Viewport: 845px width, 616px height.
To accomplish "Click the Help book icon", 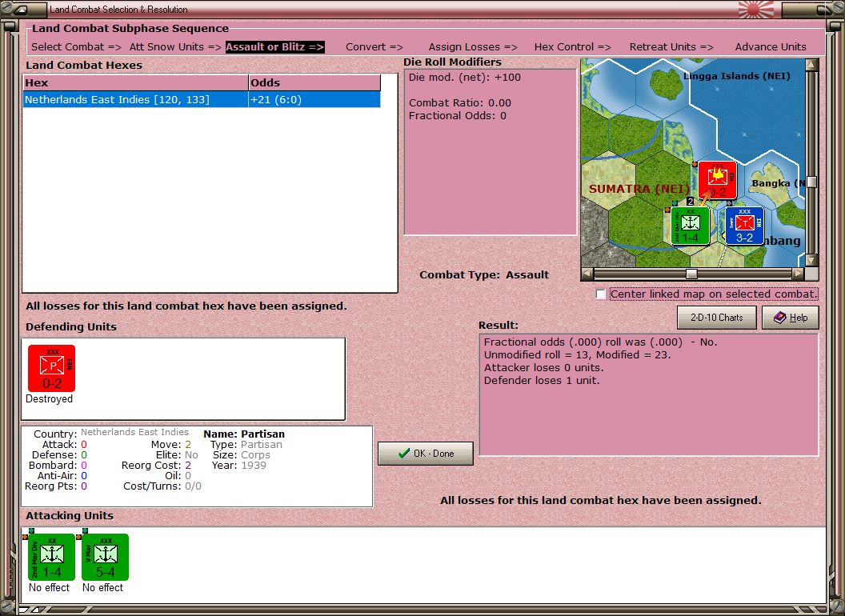I will coord(780,318).
